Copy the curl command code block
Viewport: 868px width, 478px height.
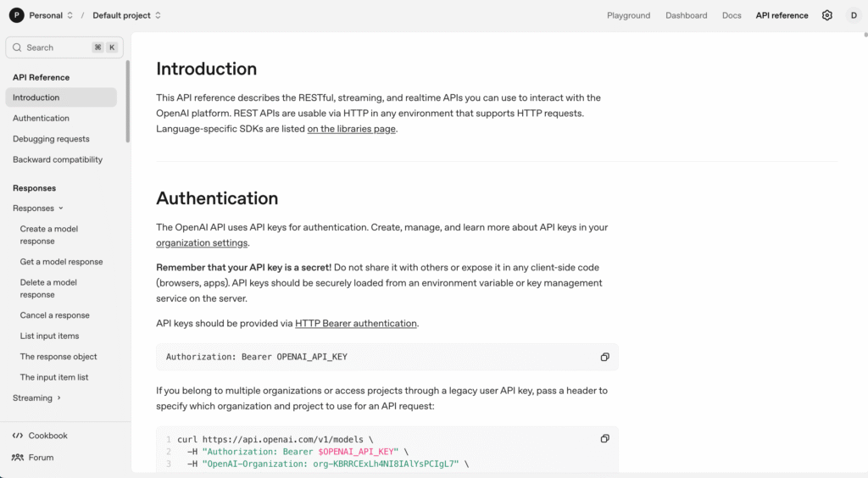pyautogui.click(x=604, y=438)
